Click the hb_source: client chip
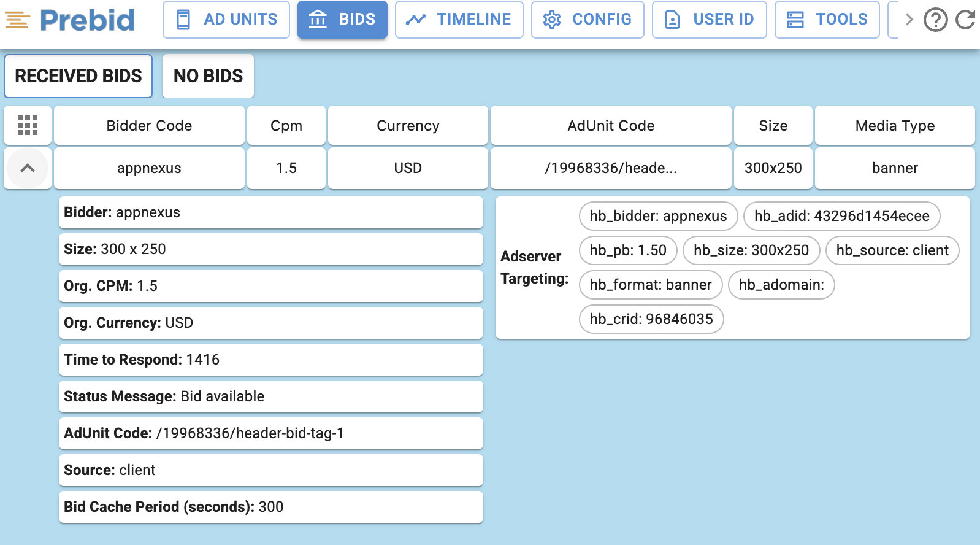Viewport: 980px width, 545px height. [x=892, y=250]
